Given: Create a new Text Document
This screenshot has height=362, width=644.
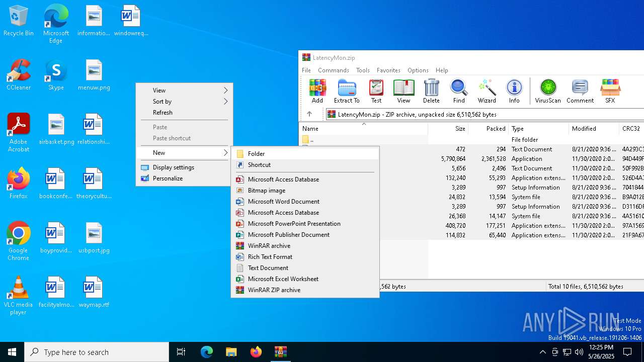Looking at the screenshot, I should click(x=305, y=268).
